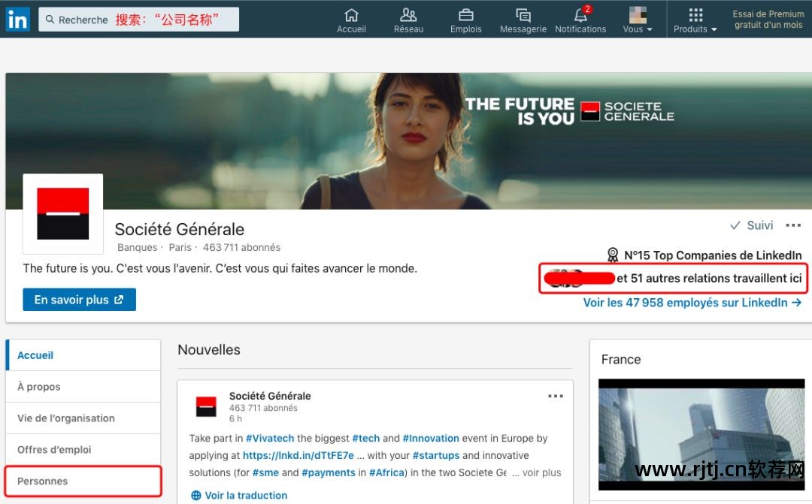Open Notifications with badge 2
812x504 pixels.
(580, 21)
